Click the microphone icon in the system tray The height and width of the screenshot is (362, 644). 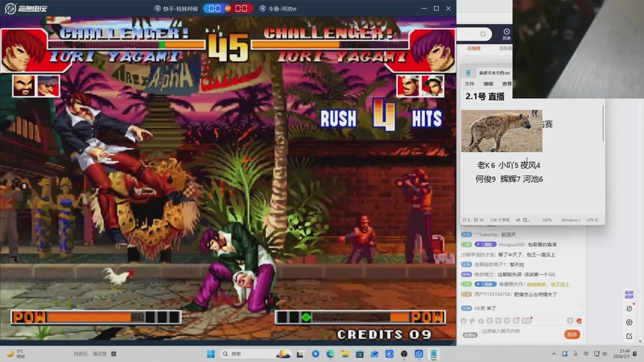tap(576, 354)
